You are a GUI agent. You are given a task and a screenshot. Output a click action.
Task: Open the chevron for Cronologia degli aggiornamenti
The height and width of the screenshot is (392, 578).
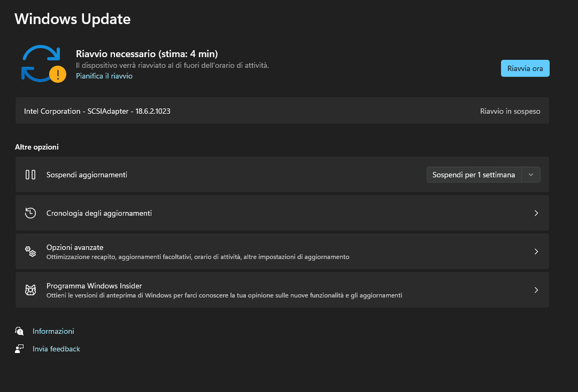[536, 213]
